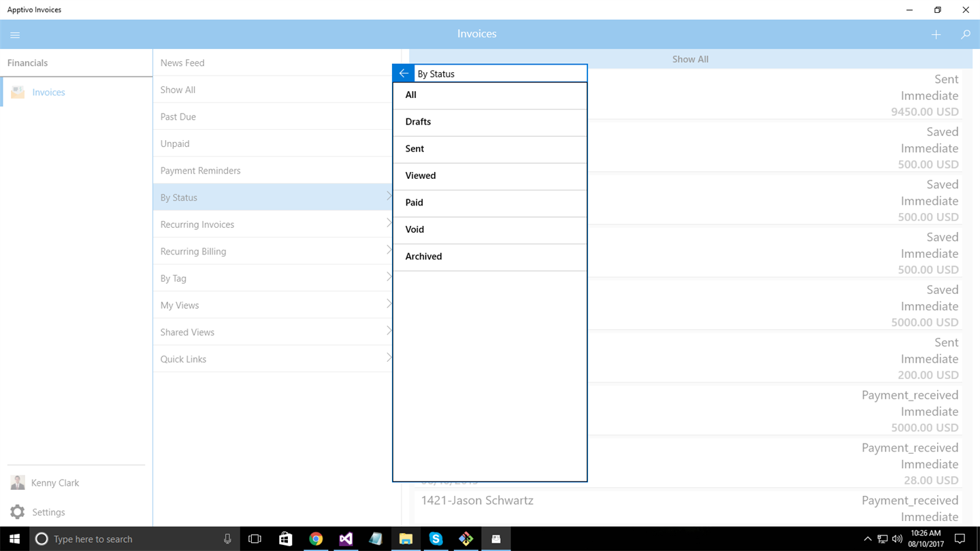This screenshot has height=551, width=980.
Task: Click the plus icon to add an invoice
Action: [936, 35]
